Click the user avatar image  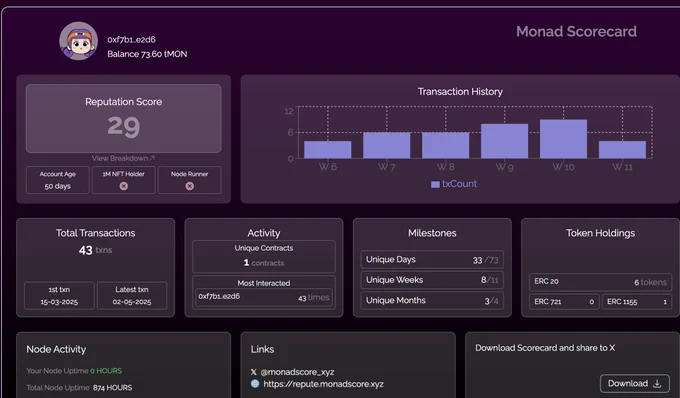click(78, 41)
